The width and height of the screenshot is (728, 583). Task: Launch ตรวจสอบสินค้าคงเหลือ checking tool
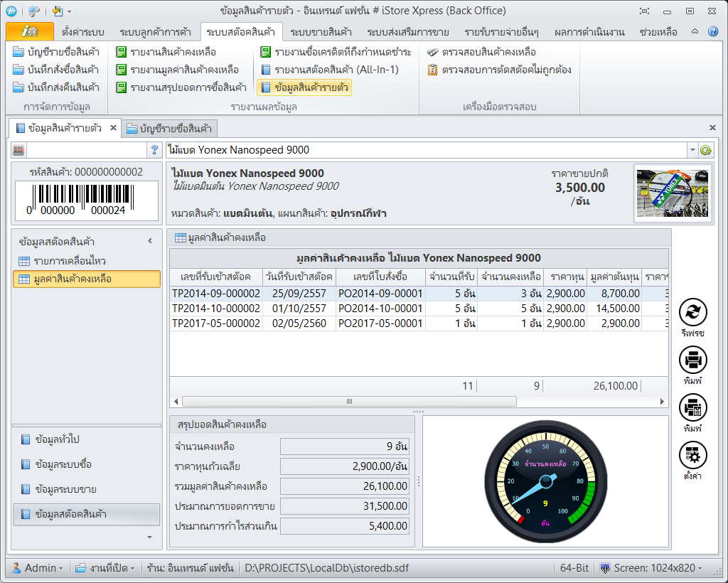coord(481,51)
